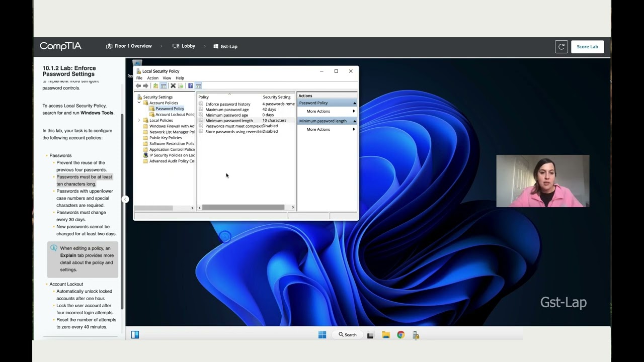Select Account Lockout Policy in the tree
The width and height of the screenshot is (644, 362).
tap(175, 115)
